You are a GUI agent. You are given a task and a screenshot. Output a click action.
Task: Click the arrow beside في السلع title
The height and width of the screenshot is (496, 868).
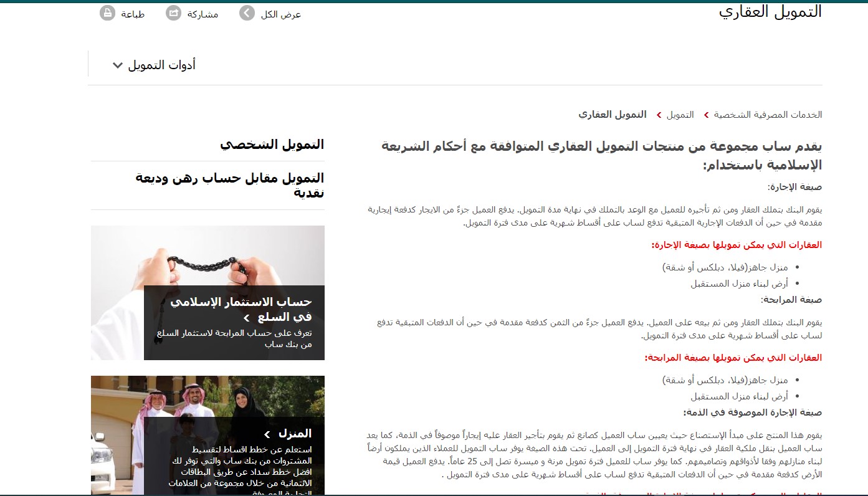(247, 318)
